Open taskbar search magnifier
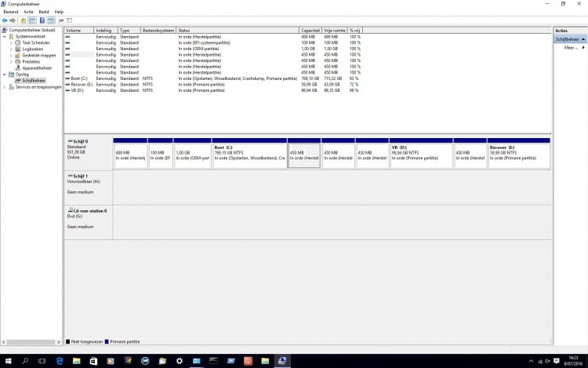This screenshot has height=368, width=588. pyautogui.click(x=25, y=361)
